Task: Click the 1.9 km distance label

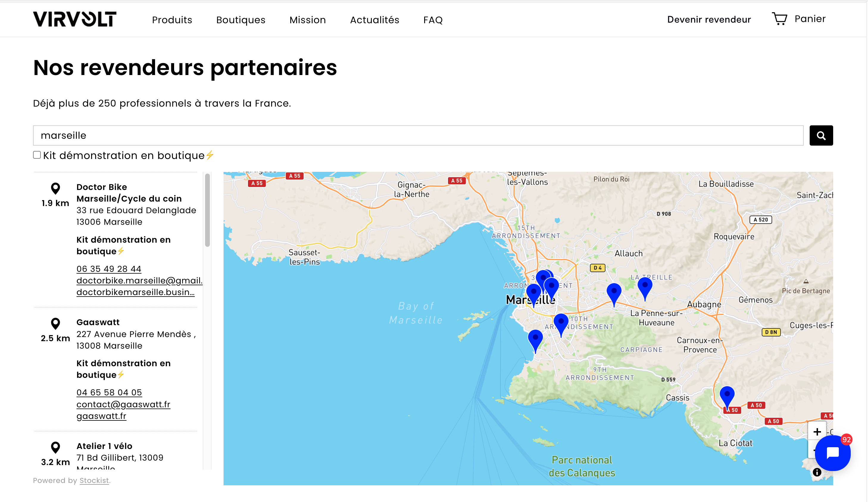Action: click(x=55, y=203)
